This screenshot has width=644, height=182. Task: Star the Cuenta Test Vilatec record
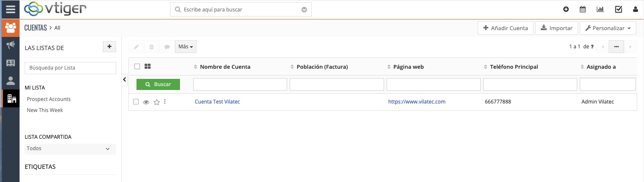157,102
